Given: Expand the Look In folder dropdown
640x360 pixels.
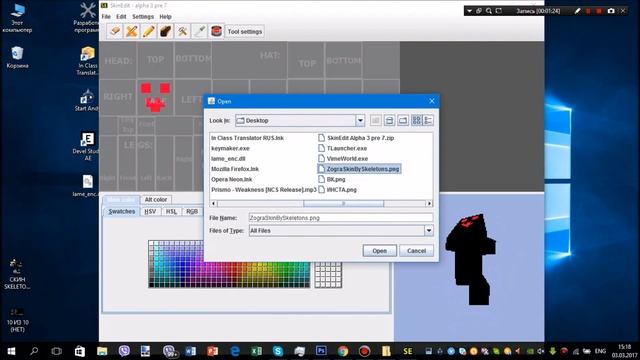Looking at the screenshot, I should [x=360, y=120].
